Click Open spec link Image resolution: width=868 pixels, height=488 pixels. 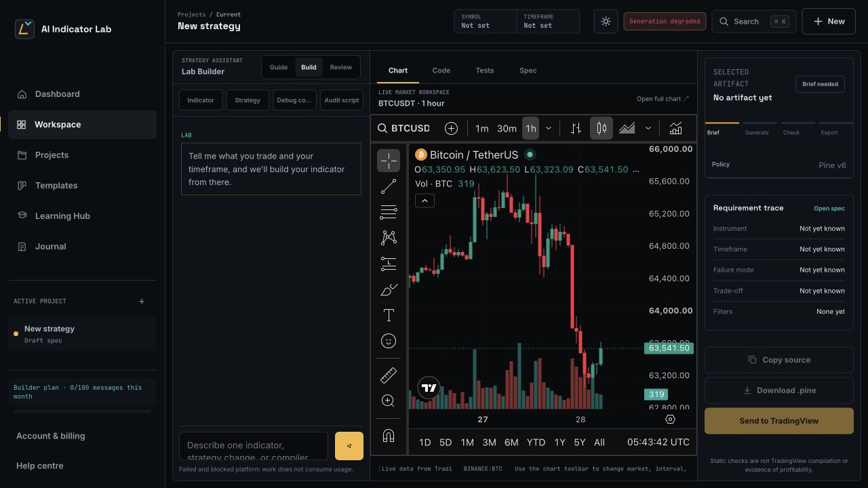click(x=829, y=209)
